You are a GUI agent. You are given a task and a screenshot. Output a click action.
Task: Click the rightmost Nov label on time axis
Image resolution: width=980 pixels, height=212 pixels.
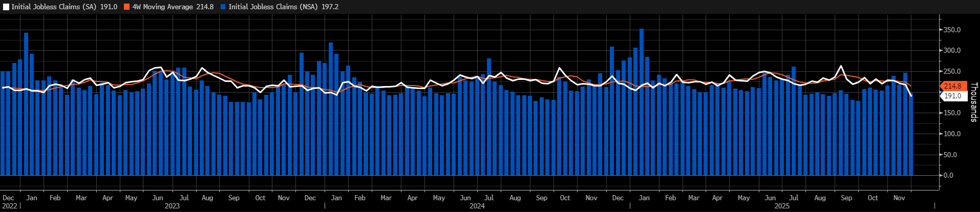[899, 198]
